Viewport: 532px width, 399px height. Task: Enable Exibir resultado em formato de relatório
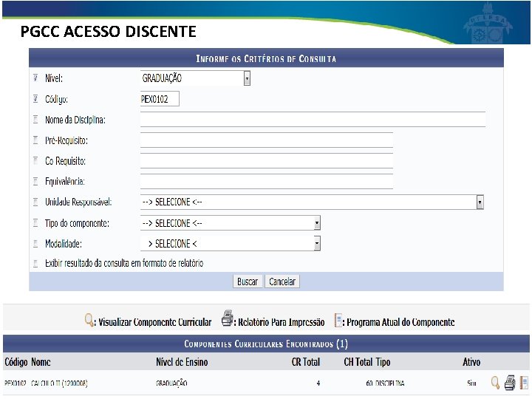35,263
